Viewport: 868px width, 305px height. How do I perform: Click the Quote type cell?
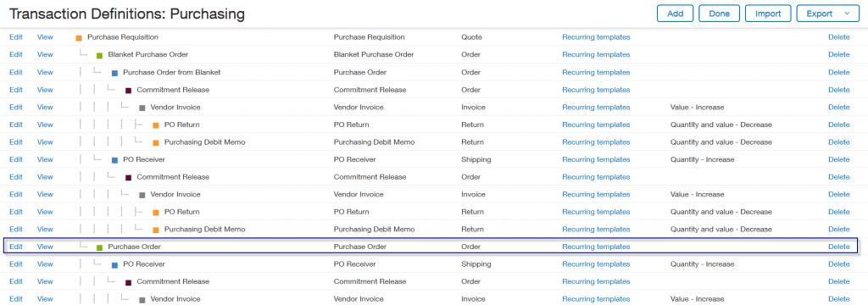point(471,37)
